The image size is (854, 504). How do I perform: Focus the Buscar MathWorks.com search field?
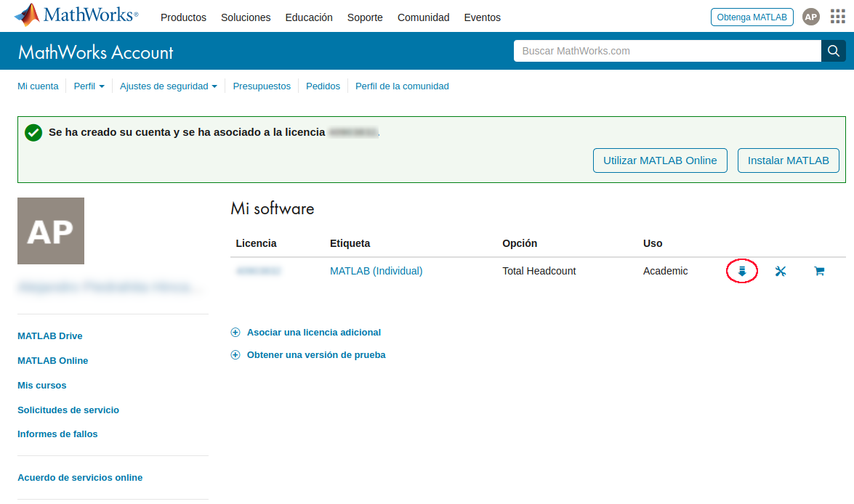(x=667, y=51)
